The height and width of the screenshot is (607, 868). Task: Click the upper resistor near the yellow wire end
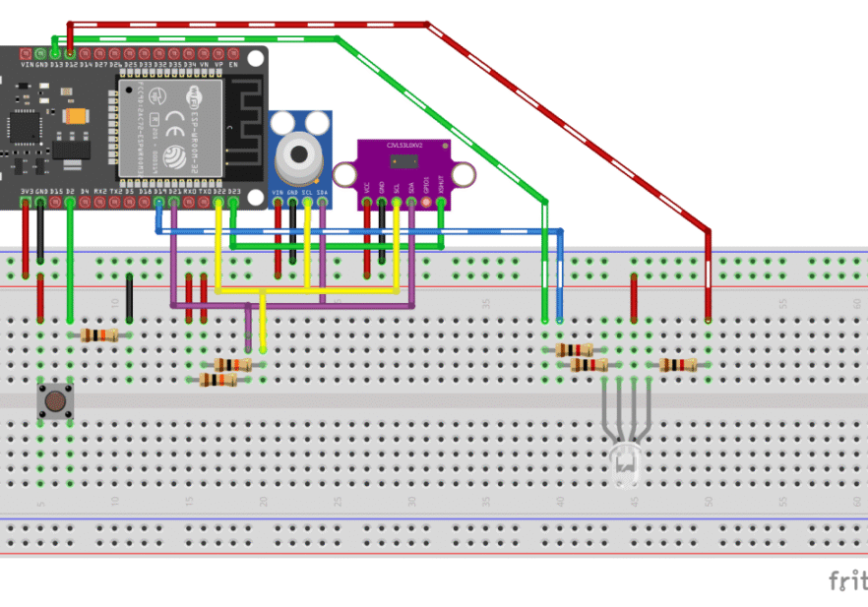click(x=232, y=365)
